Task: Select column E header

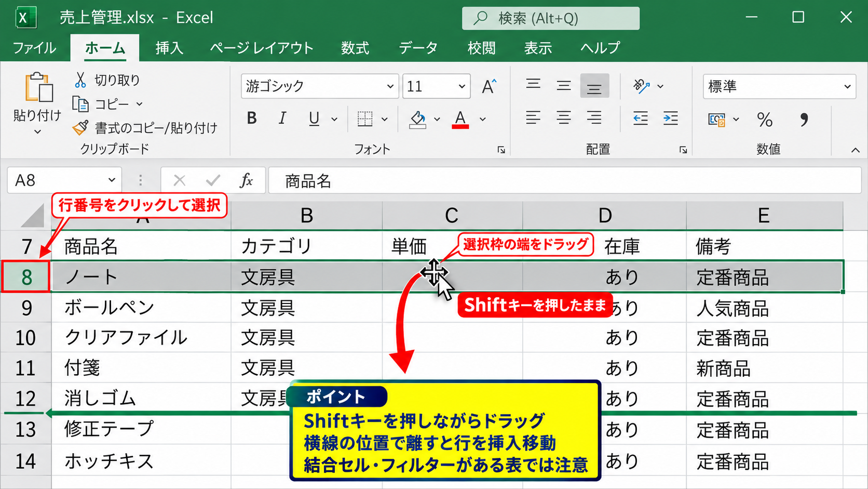Action: [764, 215]
